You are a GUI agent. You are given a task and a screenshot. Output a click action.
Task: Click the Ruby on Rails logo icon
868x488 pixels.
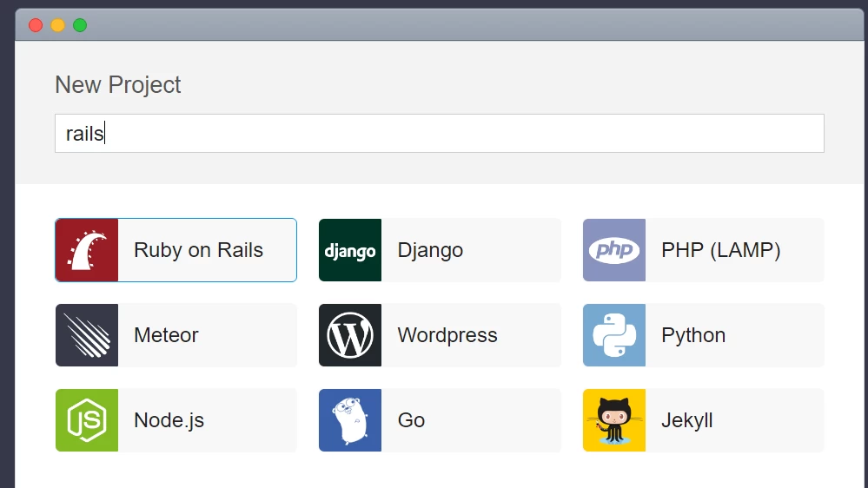87,250
